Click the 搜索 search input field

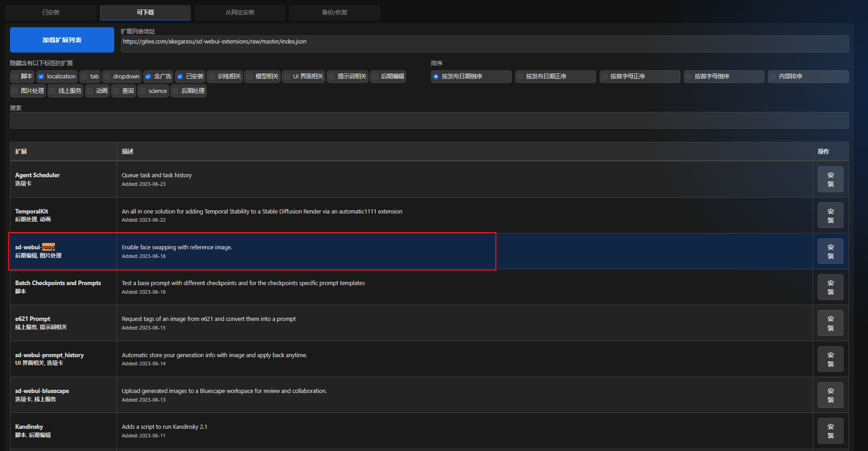coord(429,121)
